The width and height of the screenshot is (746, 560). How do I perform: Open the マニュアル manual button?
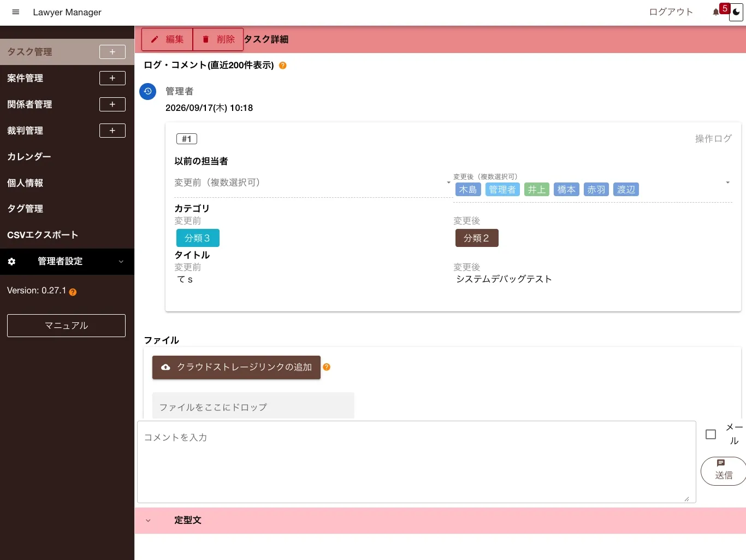click(x=66, y=326)
